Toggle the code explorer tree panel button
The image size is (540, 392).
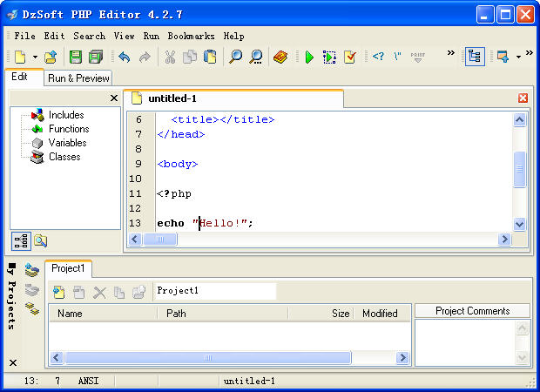475,57
